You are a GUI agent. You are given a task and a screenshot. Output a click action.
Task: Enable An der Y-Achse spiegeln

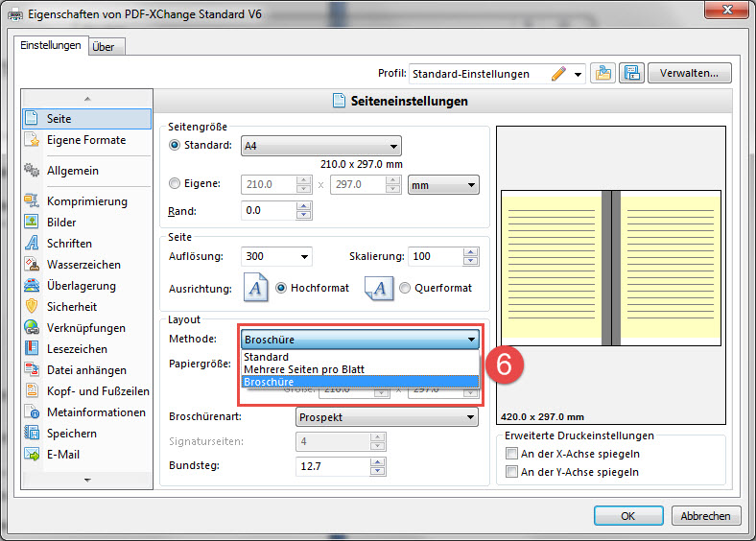511,472
